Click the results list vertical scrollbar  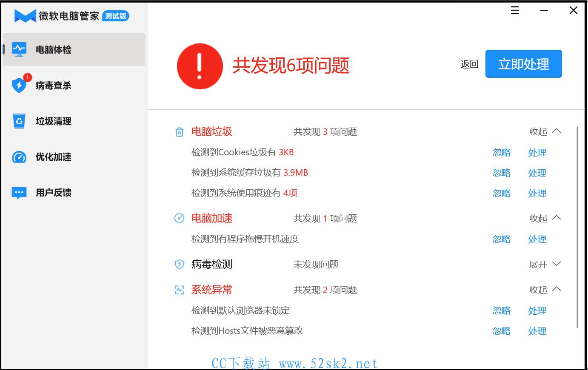coord(577,227)
